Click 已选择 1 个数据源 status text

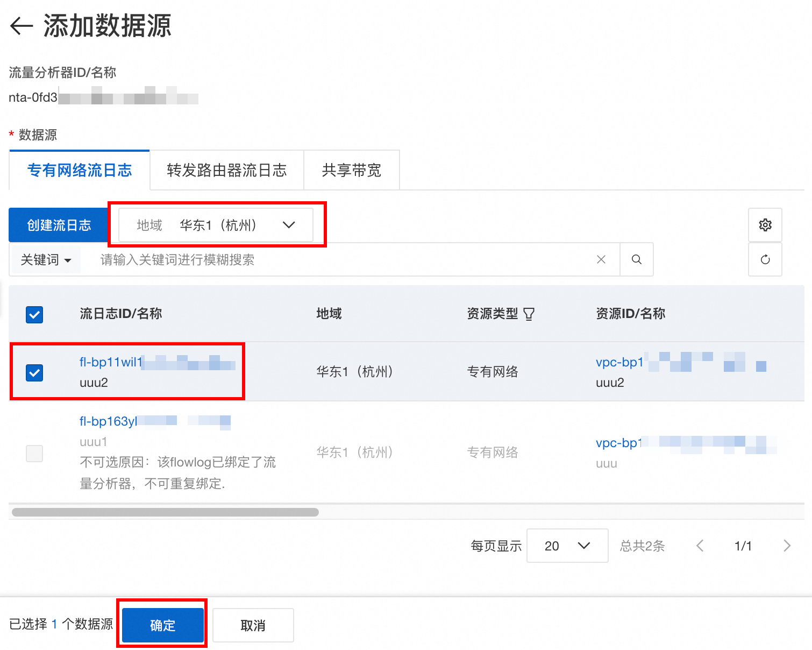61,624
